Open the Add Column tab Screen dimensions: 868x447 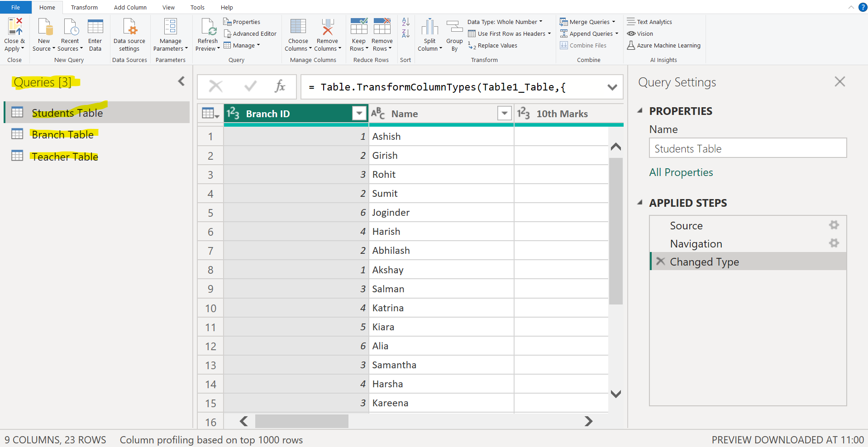tap(130, 7)
